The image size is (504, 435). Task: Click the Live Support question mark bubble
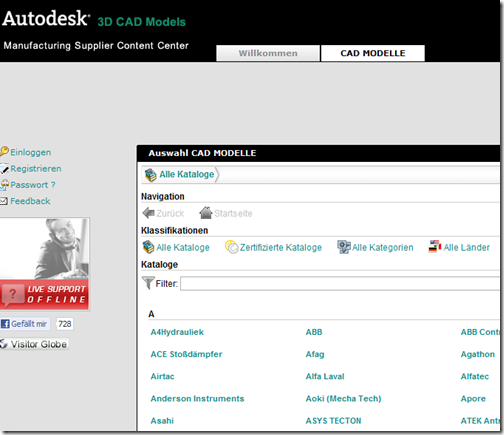[13, 294]
